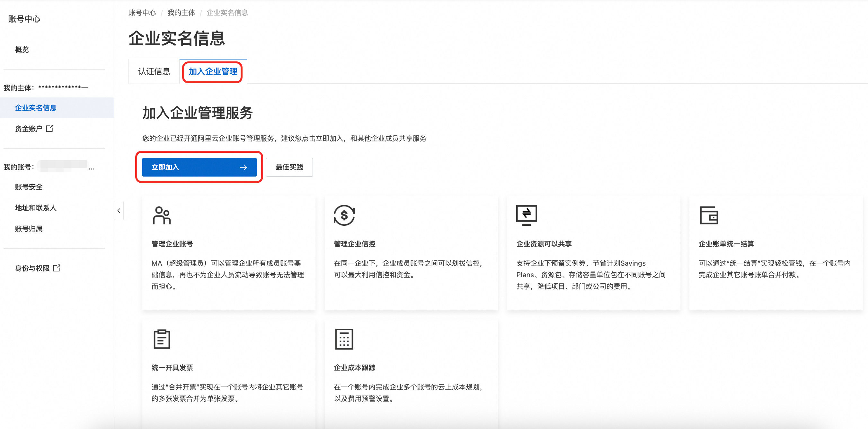Click the 管理企业账号 people icon

click(162, 215)
